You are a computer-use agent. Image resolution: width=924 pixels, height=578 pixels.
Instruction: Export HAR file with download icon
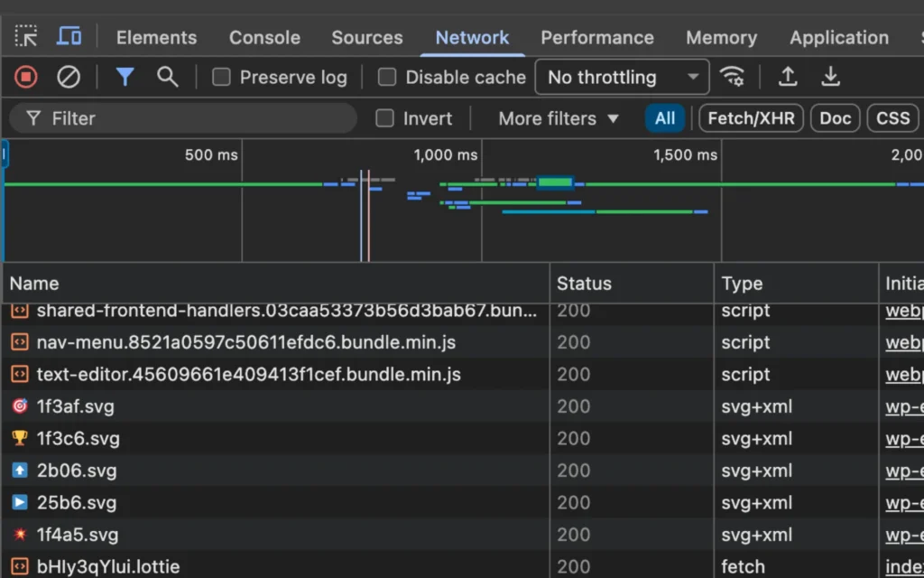[831, 78]
